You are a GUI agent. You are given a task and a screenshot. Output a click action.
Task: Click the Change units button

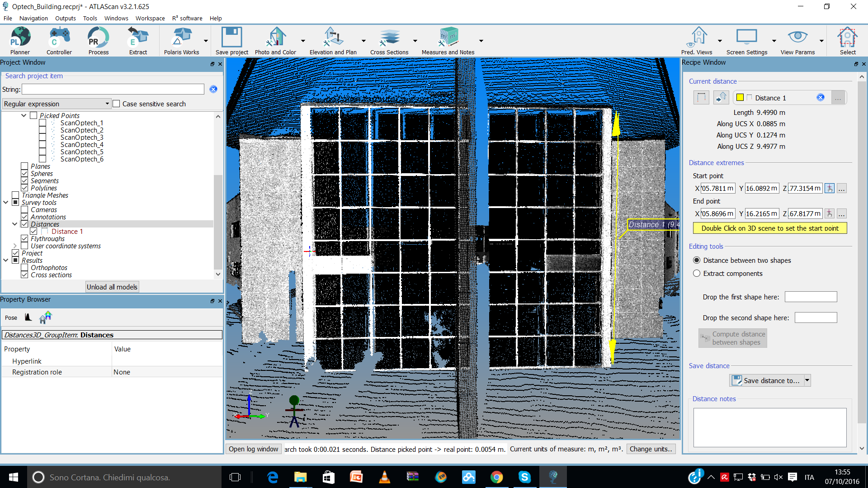click(x=651, y=449)
